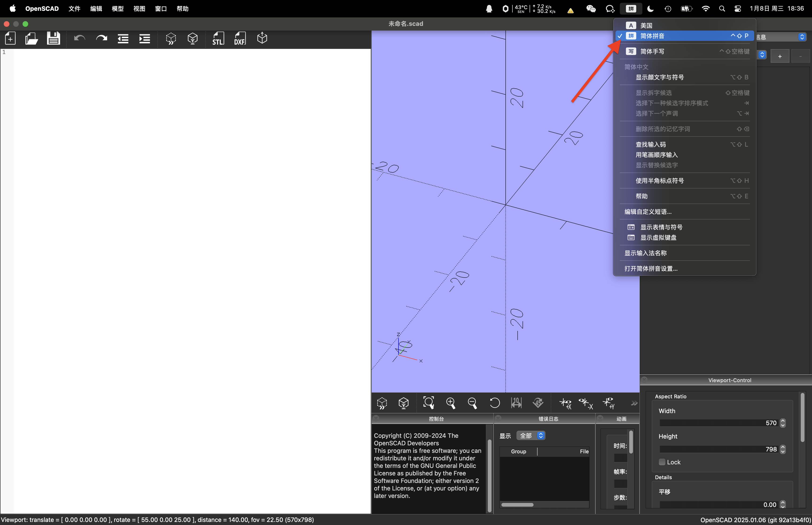Image resolution: width=812 pixels, height=525 pixels.
Task: Zoom in on the 3D viewport
Action: coord(450,403)
